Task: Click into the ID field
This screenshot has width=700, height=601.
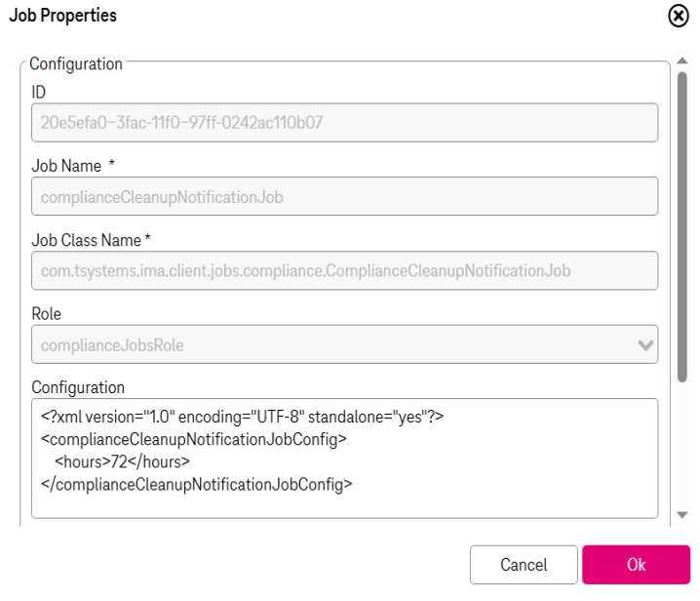Action: [345, 123]
